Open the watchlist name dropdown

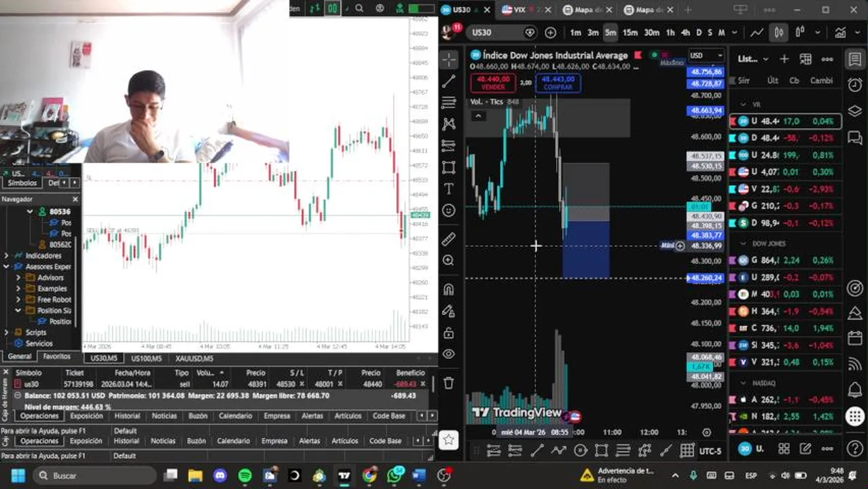coord(753,59)
